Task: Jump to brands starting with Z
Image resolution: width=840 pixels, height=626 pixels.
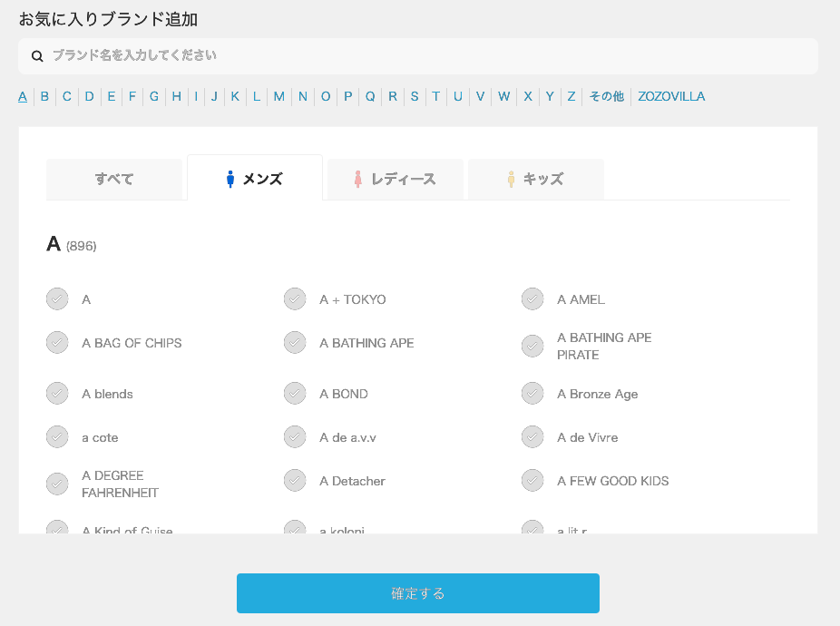Action: click(x=571, y=96)
